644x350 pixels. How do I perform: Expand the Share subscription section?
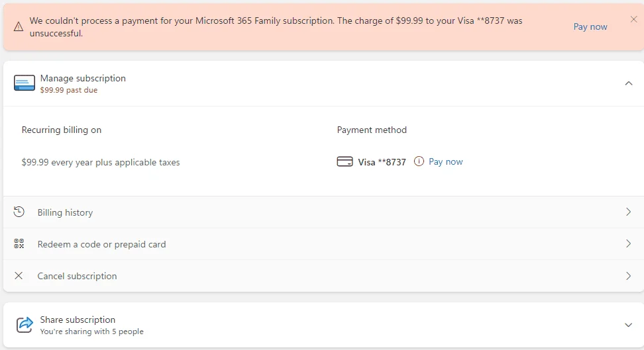click(x=628, y=325)
